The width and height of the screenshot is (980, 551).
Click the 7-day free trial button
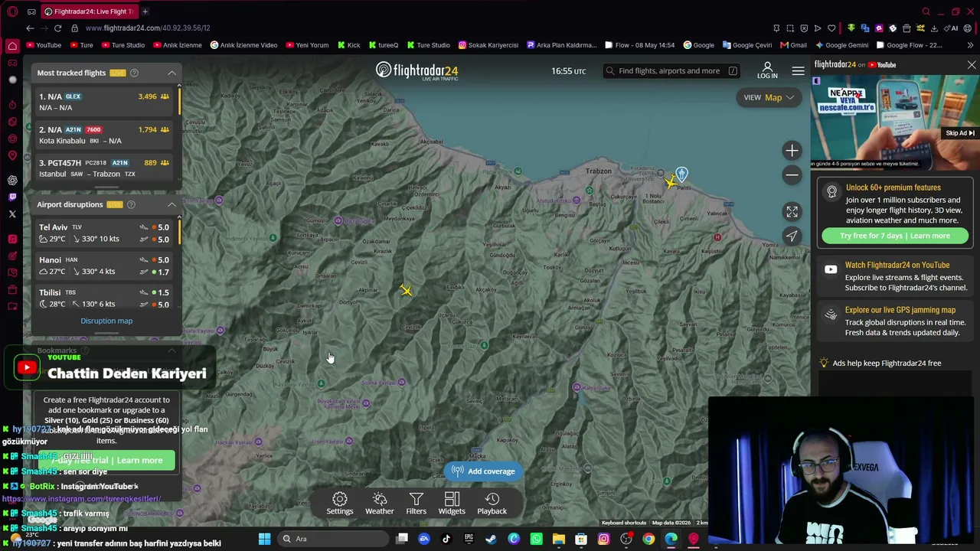(x=107, y=460)
